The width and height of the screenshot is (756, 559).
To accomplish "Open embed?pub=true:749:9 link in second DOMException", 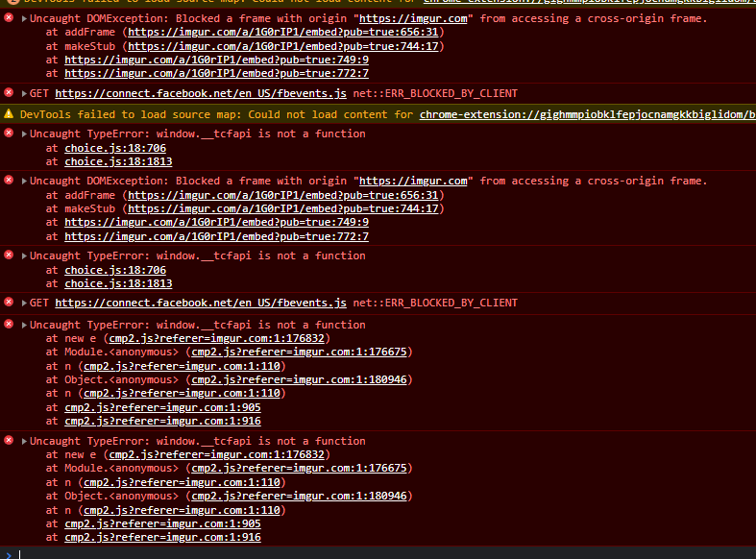I will (216, 222).
